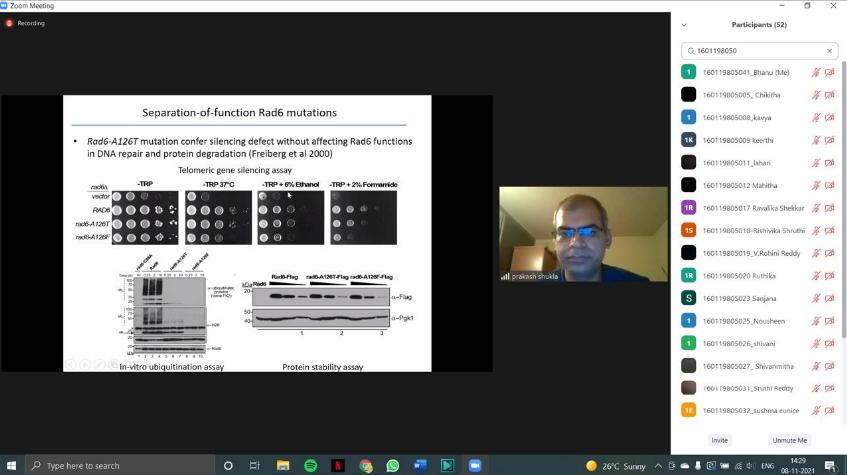
Task: Click muted mic icon for 160119805011_lahari
Action: click(816, 163)
